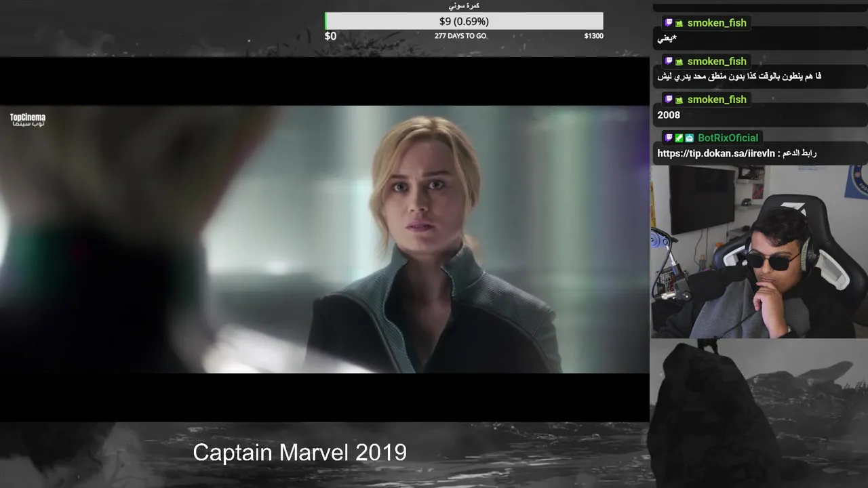Click the long Arabic chat message from smoken_fish
Screen dimensions: 868x488
(739, 77)
